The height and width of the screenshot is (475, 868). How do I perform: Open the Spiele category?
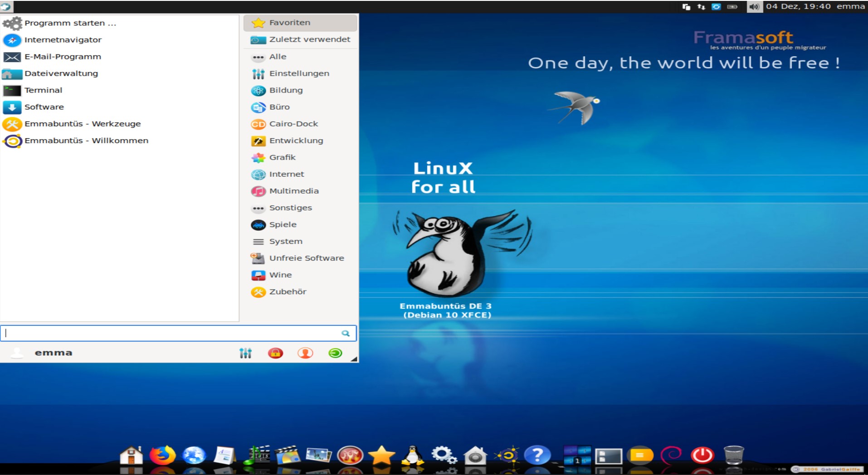tap(300, 224)
